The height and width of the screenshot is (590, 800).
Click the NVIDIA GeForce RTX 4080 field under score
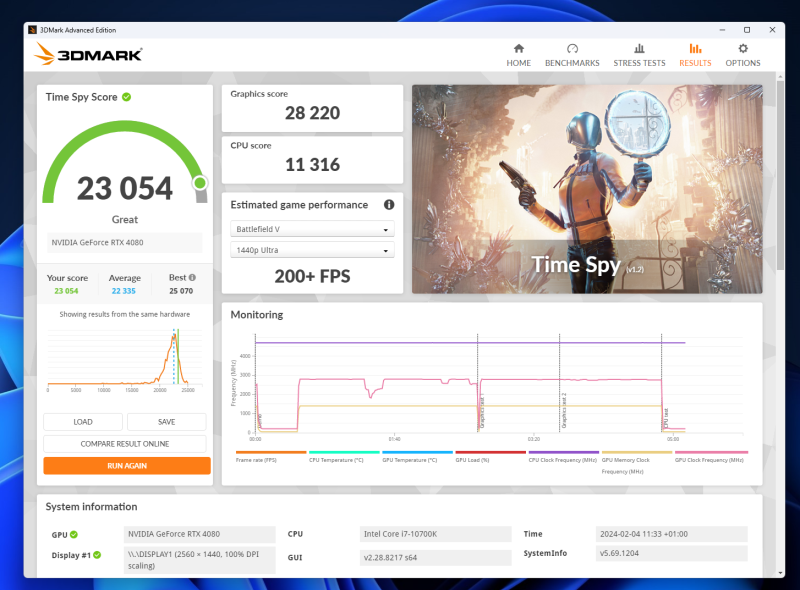click(x=124, y=242)
